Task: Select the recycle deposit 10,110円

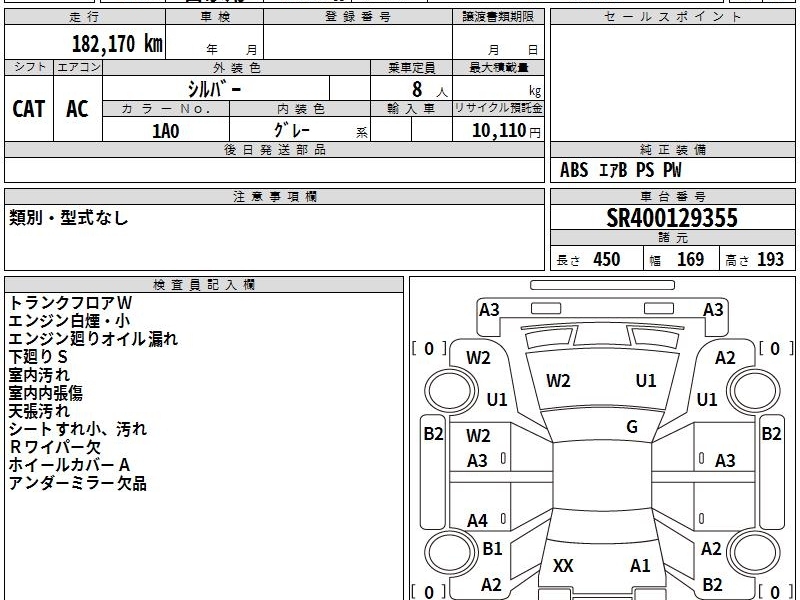Action: tap(506, 131)
